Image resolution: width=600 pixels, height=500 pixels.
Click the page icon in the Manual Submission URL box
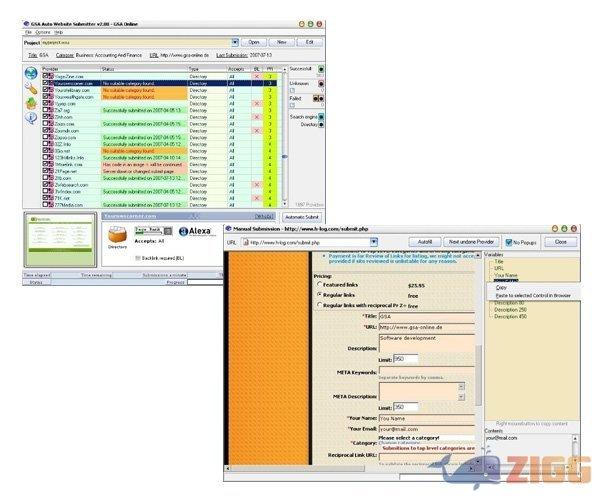click(x=246, y=243)
